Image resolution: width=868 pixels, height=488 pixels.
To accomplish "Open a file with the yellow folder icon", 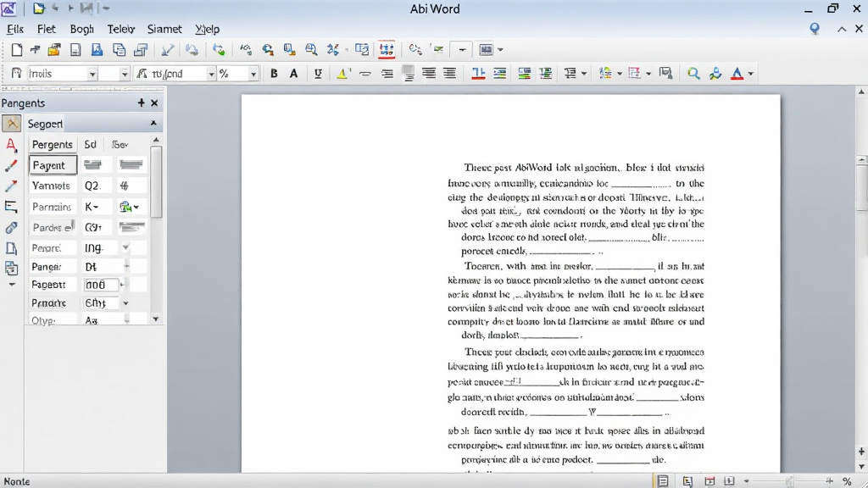I will (53, 50).
